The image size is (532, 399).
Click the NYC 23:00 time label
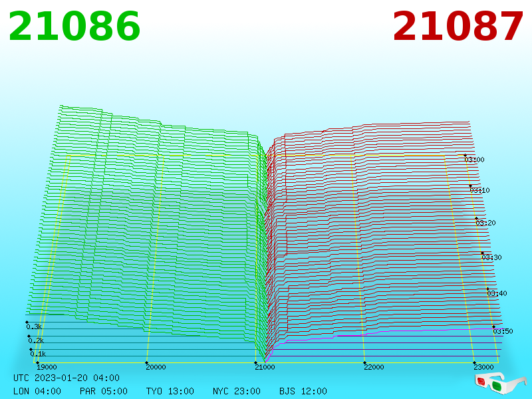point(237,391)
